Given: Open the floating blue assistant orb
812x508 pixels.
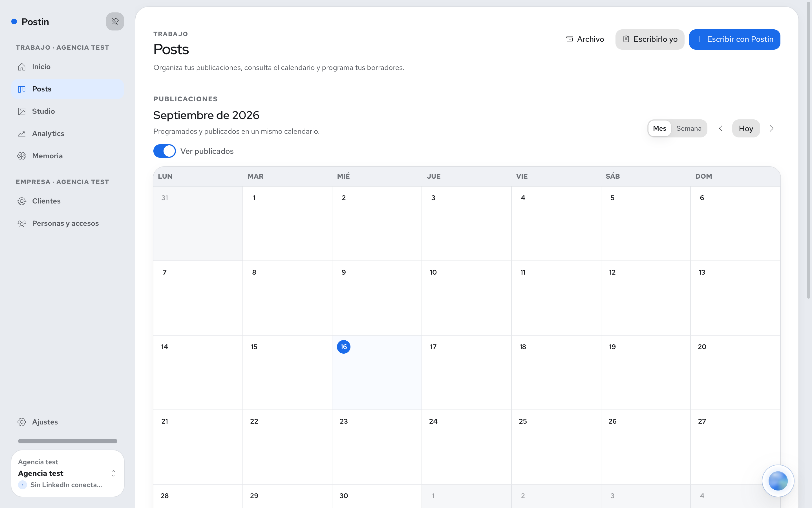Looking at the screenshot, I should [x=778, y=481].
